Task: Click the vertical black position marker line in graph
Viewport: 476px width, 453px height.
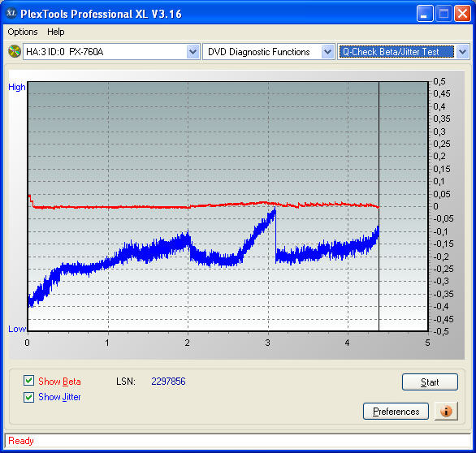Action: [379, 206]
